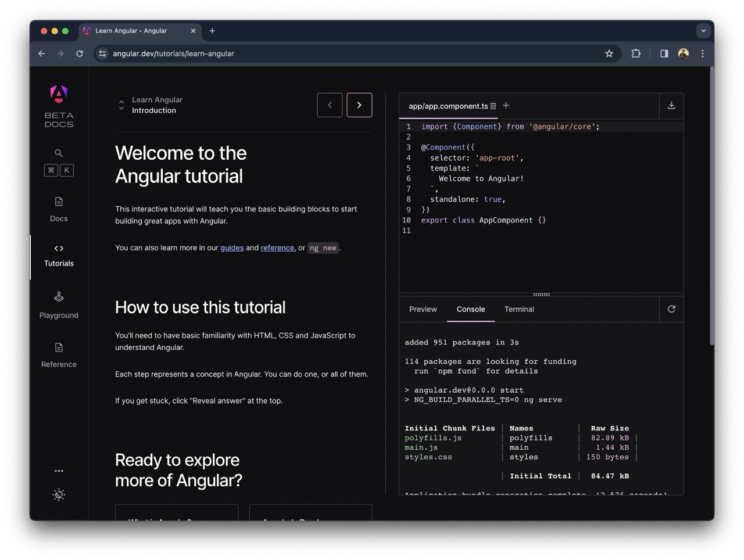744x560 pixels.
Task: Click the ⌘ K search shortcut keys
Action: (59, 170)
